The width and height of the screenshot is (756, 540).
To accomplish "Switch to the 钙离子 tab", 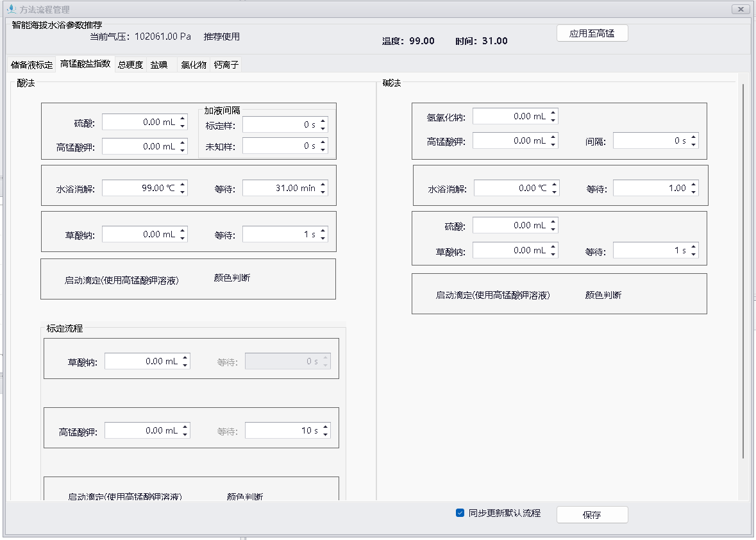I will point(225,65).
